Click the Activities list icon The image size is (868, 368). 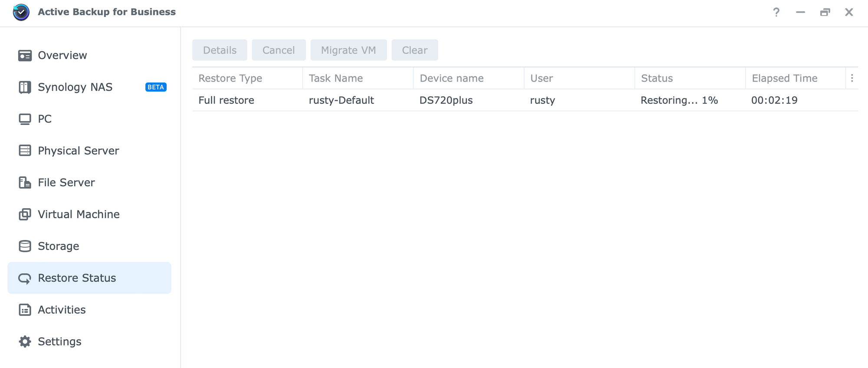pyautogui.click(x=25, y=310)
